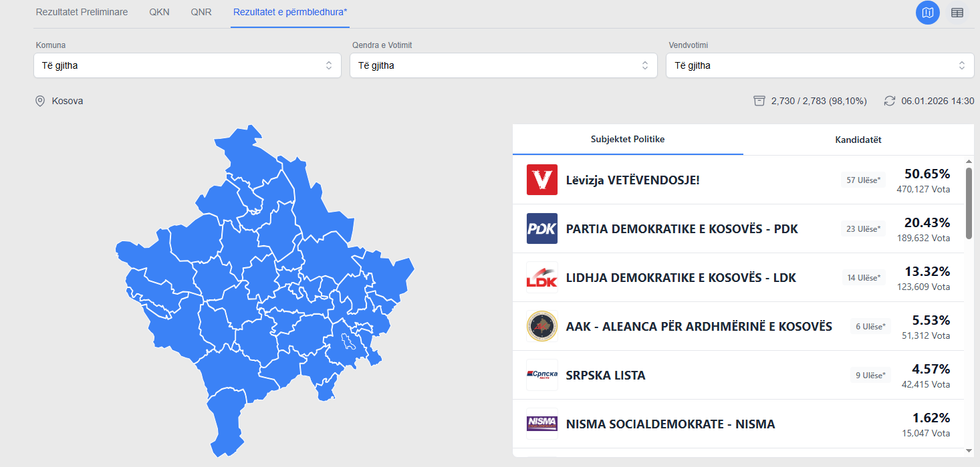
Task: Expand the Qendra e Votimit dropdown
Action: tap(504, 65)
